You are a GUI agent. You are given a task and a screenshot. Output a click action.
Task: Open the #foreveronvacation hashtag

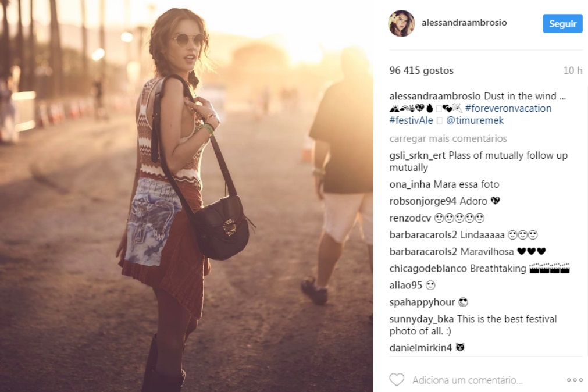[508, 108]
